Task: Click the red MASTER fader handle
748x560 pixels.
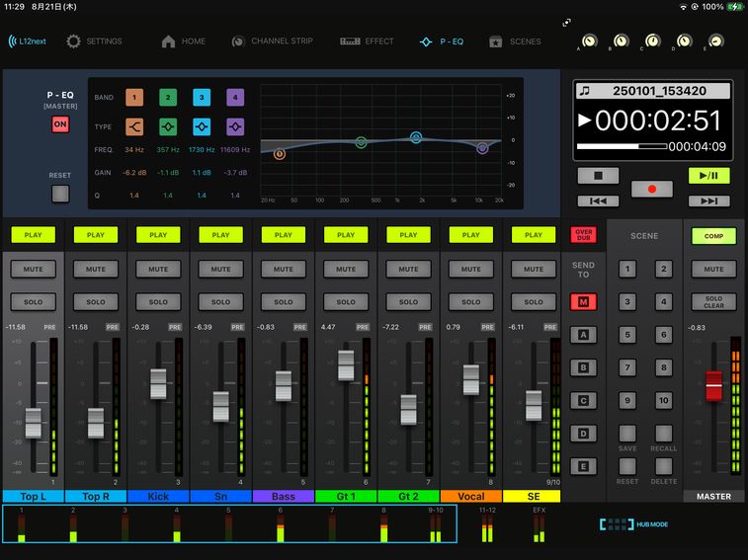Action: click(x=713, y=386)
